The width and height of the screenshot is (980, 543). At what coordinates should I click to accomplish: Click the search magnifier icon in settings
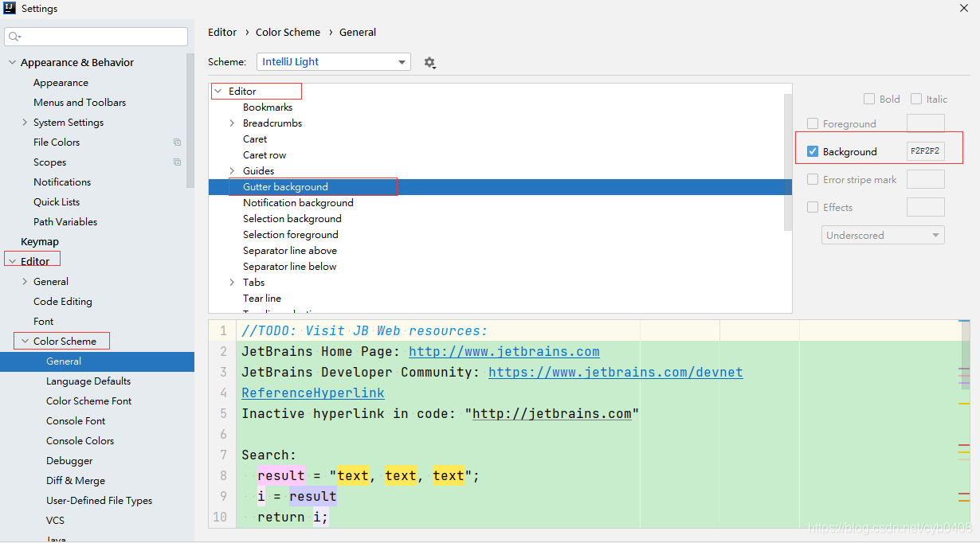[x=14, y=37]
